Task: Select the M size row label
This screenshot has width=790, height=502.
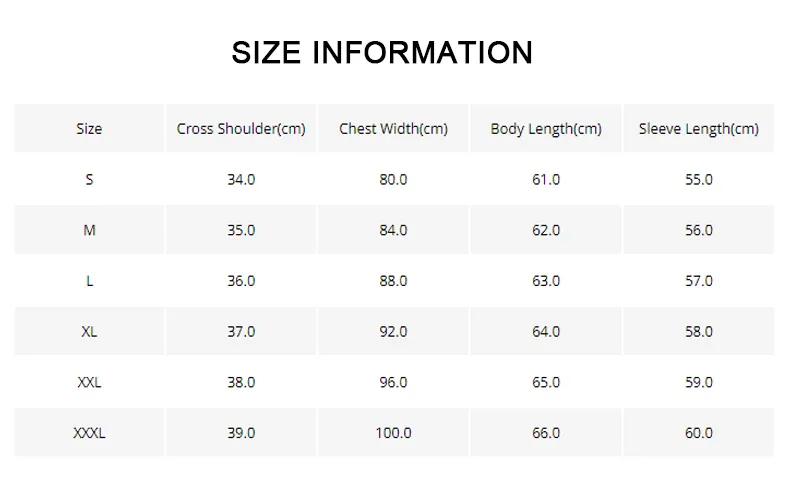Action: (89, 230)
